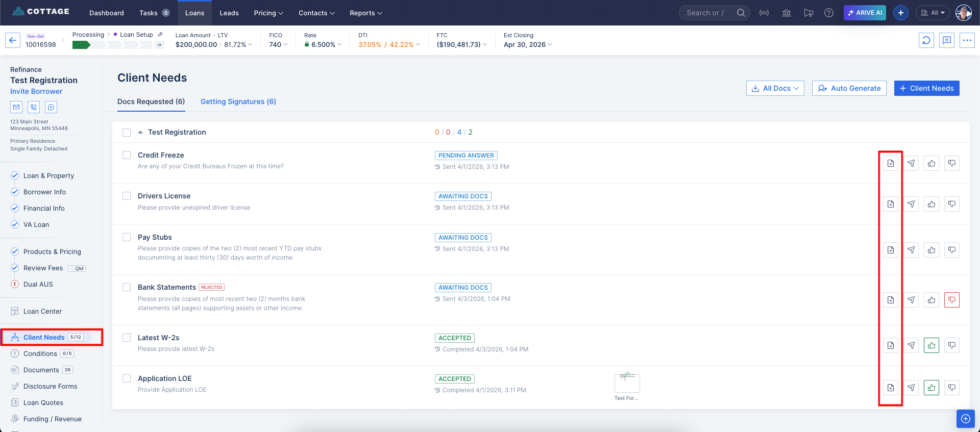The image size is (980, 432).
Task: Collapse the Test Registration group arrow
Action: [x=140, y=132]
